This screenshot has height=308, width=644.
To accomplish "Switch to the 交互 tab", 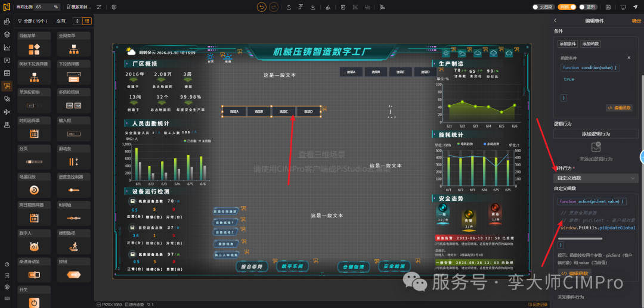I will point(61,21).
